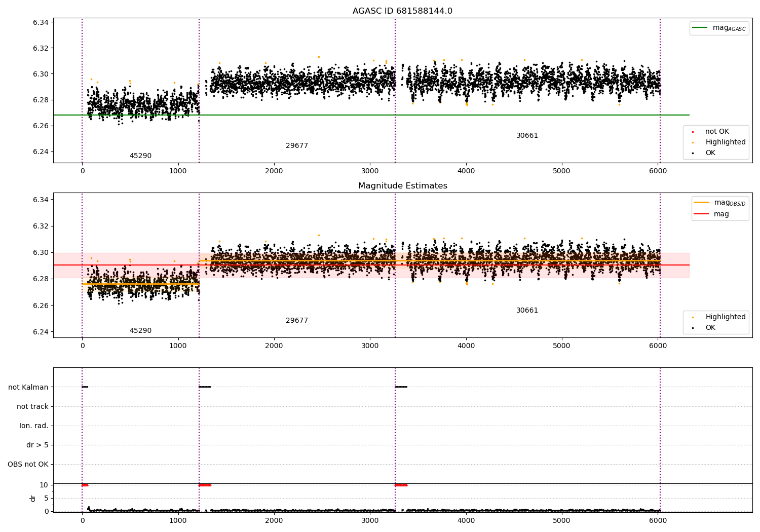Click the green mag AGASC line in the AGASC ID plot
The width and height of the screenshot is (760, 532).
[371, 115]
